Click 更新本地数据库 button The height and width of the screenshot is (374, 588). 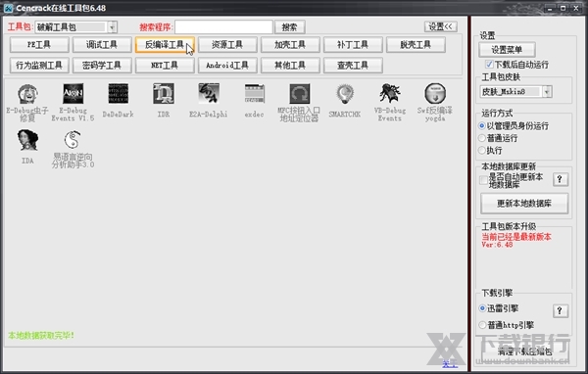pos(524,204)
